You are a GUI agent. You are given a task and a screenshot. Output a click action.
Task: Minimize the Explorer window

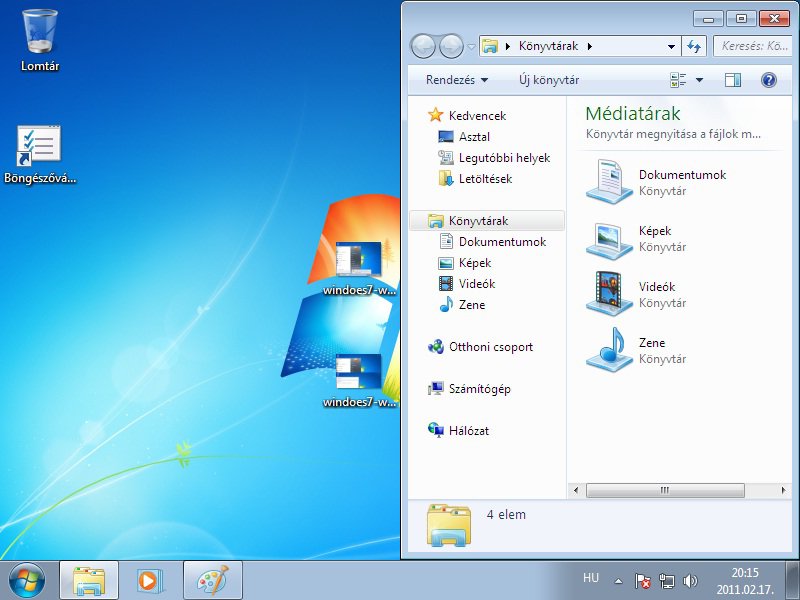708,19
